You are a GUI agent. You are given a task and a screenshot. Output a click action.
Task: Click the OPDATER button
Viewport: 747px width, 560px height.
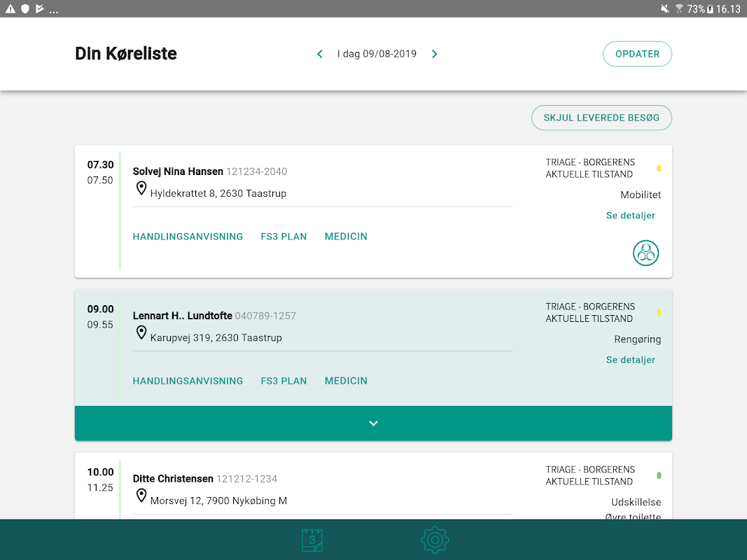point(637,54)
